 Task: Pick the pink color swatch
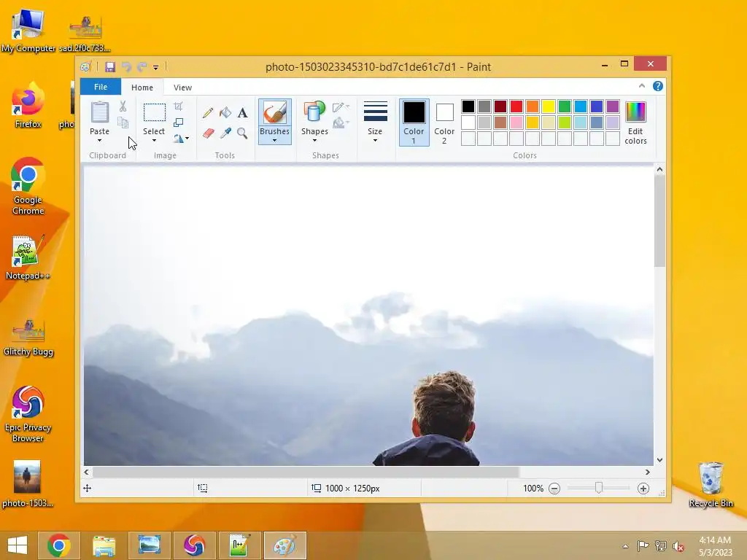(x=516, y=122)
